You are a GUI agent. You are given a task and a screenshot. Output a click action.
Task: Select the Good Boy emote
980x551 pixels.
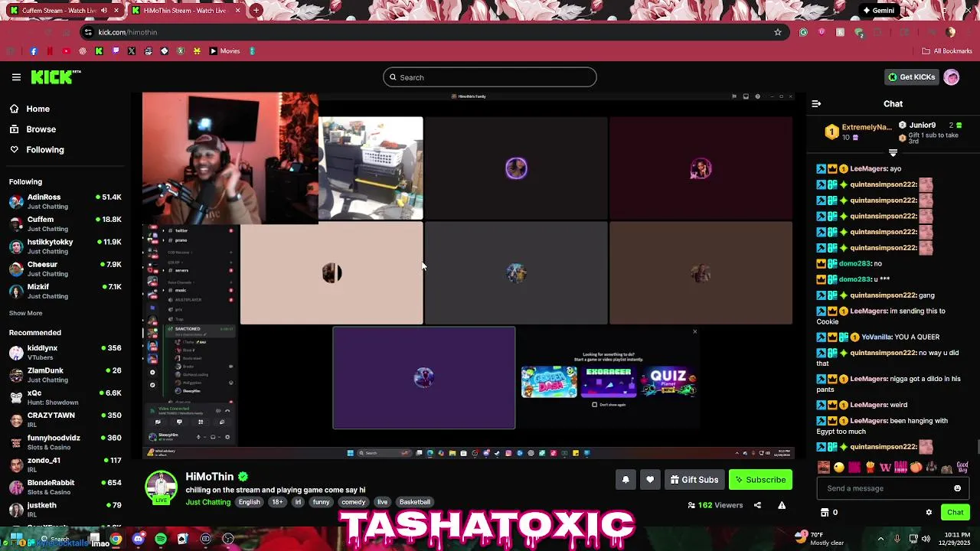click(x=962, y=468)
